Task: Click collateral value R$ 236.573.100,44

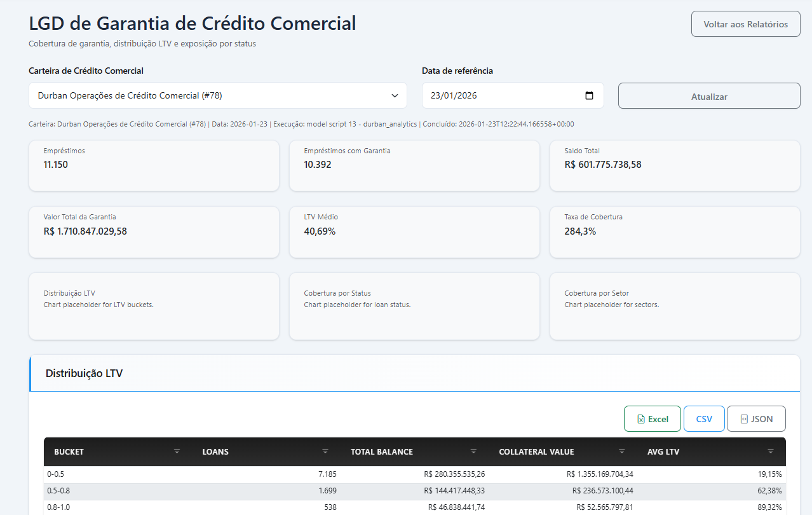Action: [x=603, y=490]
